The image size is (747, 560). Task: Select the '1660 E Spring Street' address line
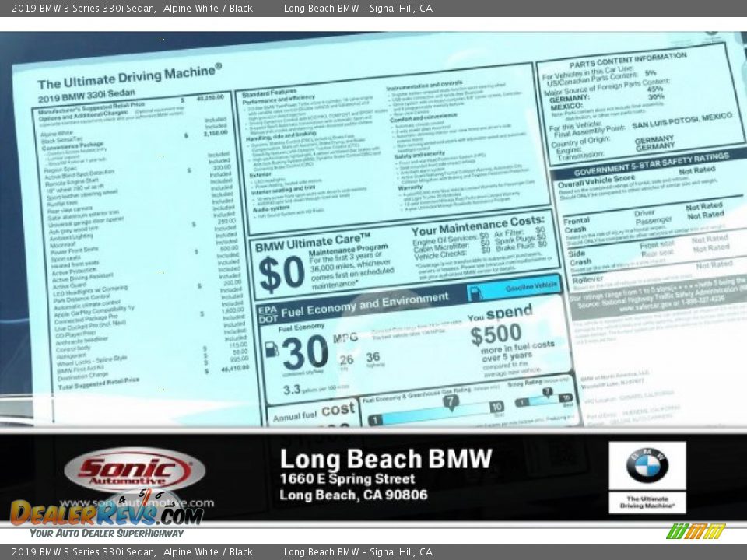(x=347, y=478)
